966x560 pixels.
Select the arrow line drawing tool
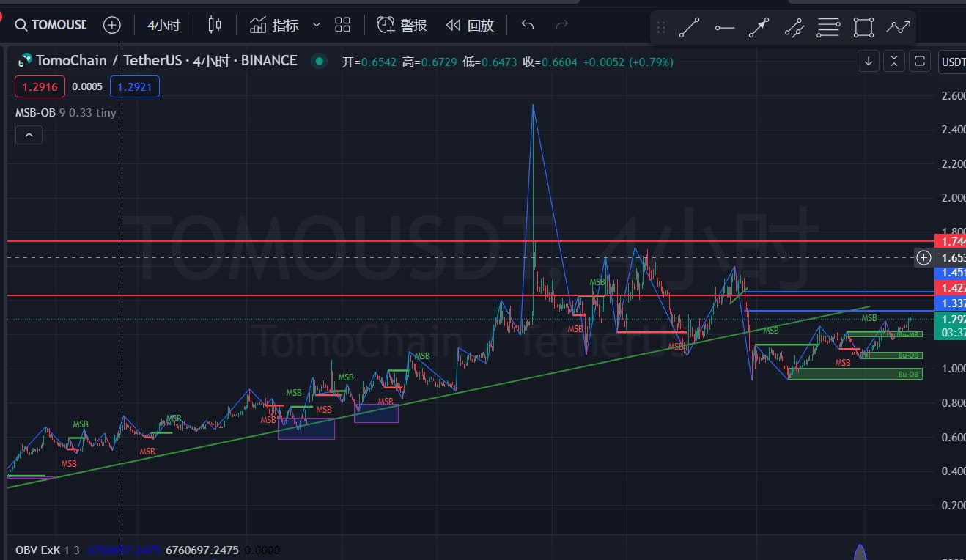click(759, 28)
